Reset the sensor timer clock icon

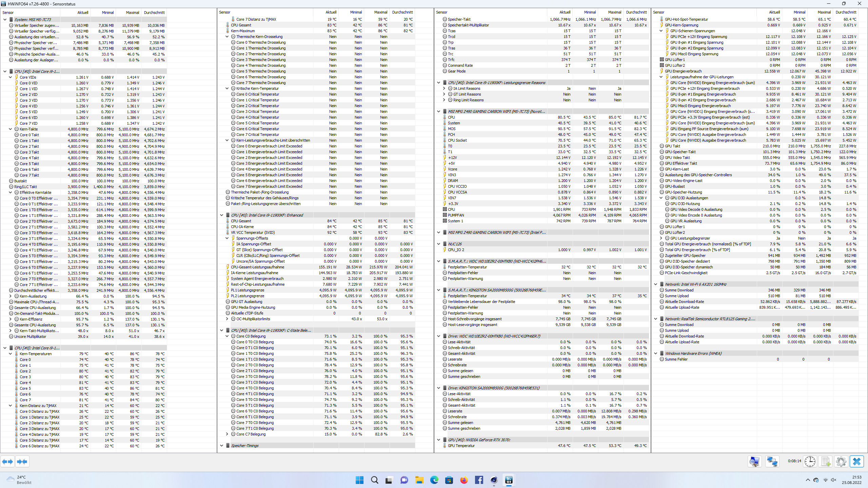pyautogui.click(x=810, y=462)
